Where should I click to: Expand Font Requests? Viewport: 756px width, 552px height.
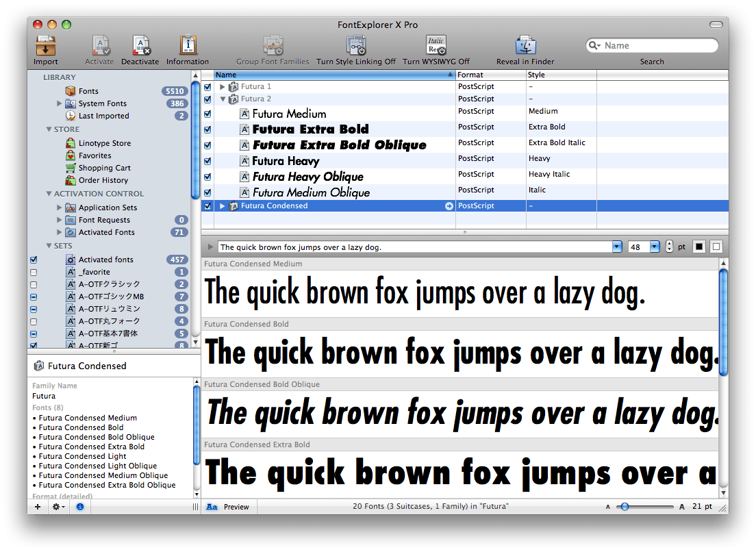click(x=59, y=220)
